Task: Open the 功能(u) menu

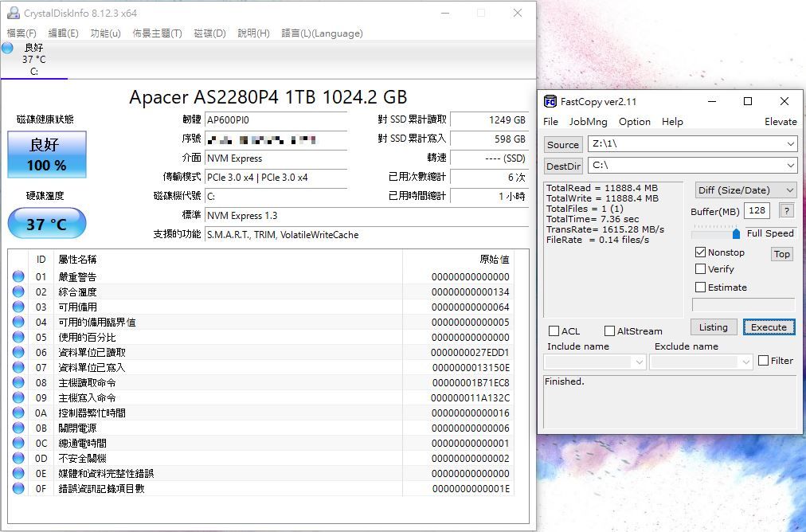Action: [x=105, y=33]
